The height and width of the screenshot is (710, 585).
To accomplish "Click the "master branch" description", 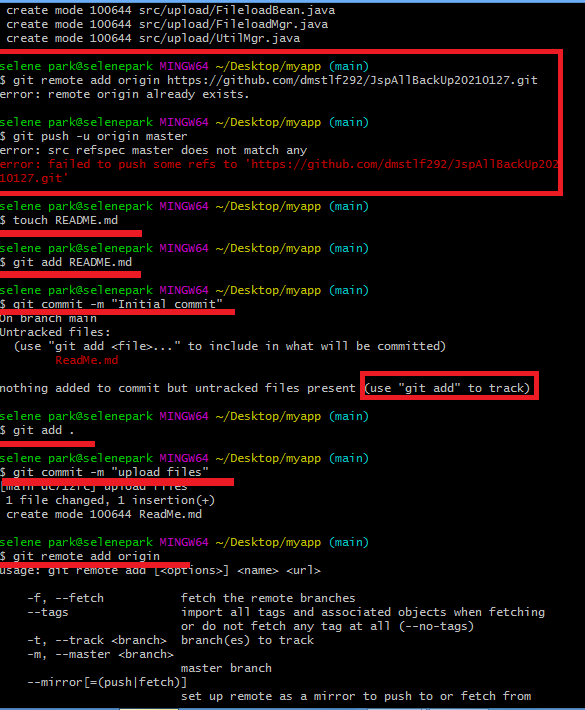I will click(x=226, y=668).
